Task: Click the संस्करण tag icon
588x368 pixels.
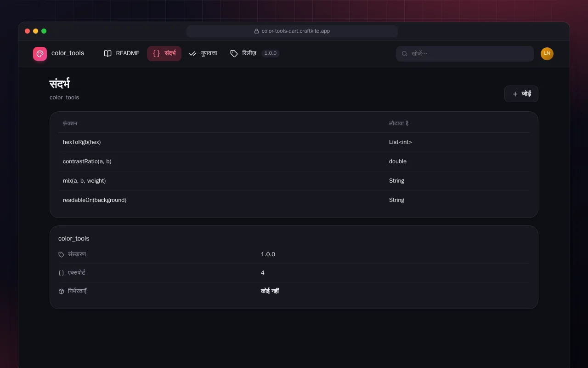Action: coord(62,254)
